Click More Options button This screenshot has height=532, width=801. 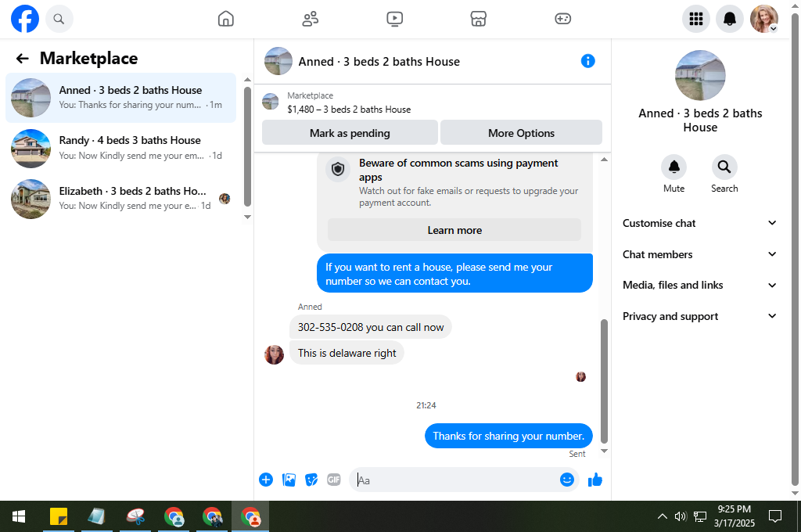tap(521, 133)
